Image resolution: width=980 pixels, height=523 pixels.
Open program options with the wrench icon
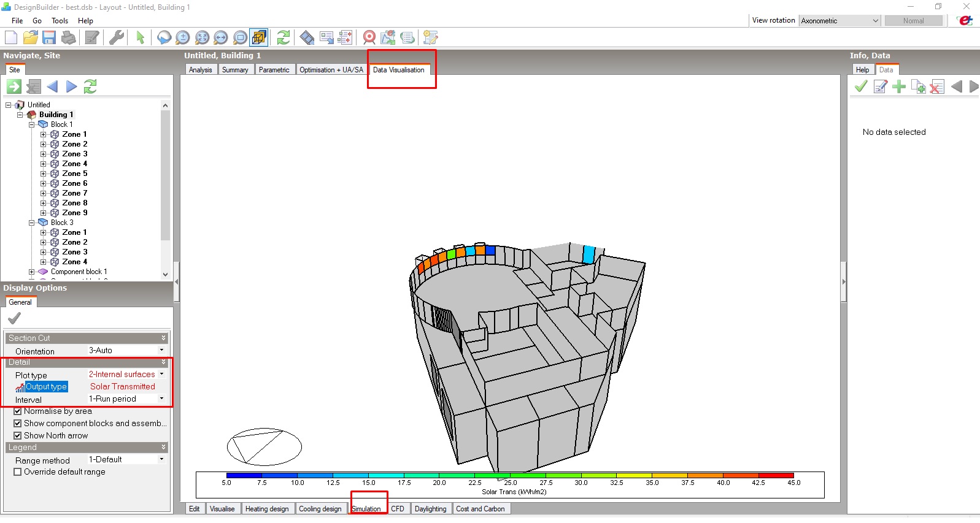coord(116,37)
